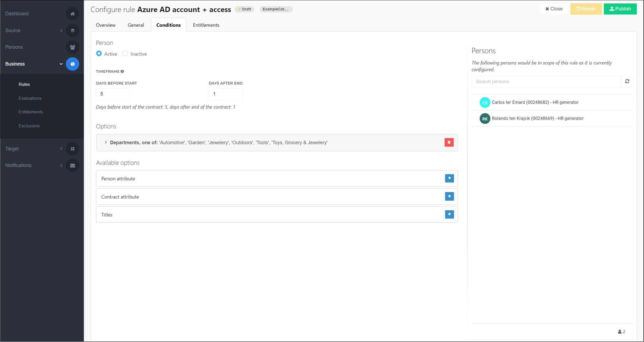Click the Revert button
This screenshot has height=342, width=644.
(x=586, y=9)
